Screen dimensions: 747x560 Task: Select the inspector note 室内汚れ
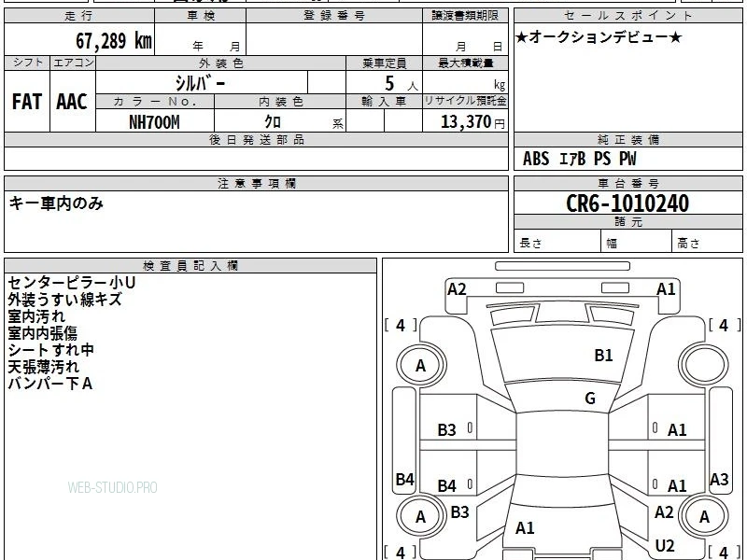click(36, 316)
